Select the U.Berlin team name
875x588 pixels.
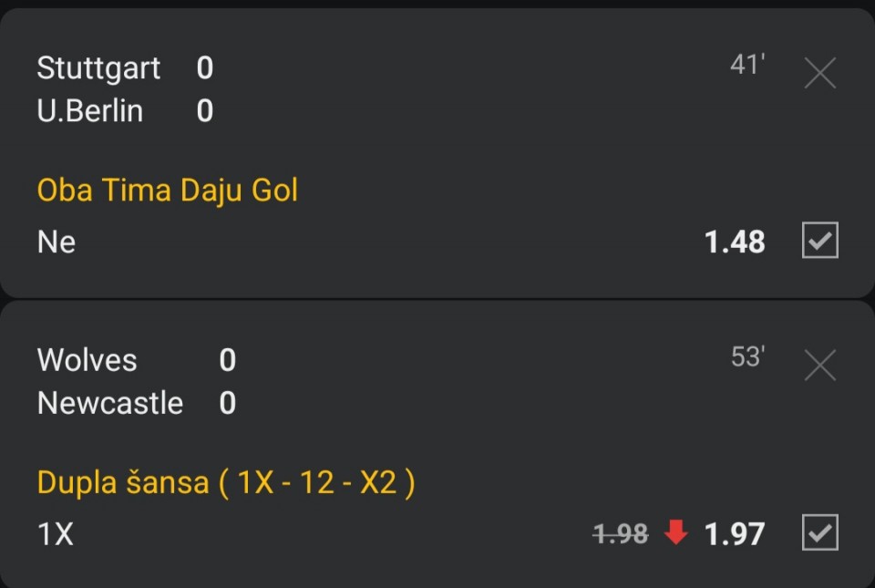coord(90,111)
